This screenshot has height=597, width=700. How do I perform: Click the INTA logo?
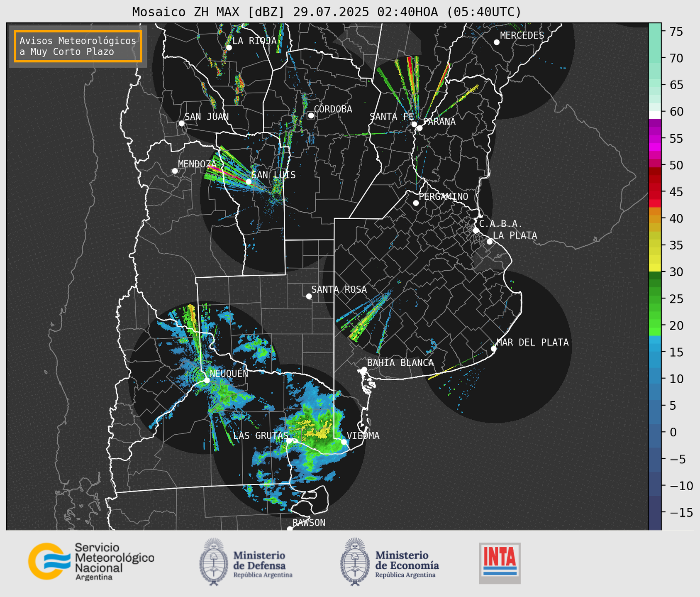[x=500, y=563]
